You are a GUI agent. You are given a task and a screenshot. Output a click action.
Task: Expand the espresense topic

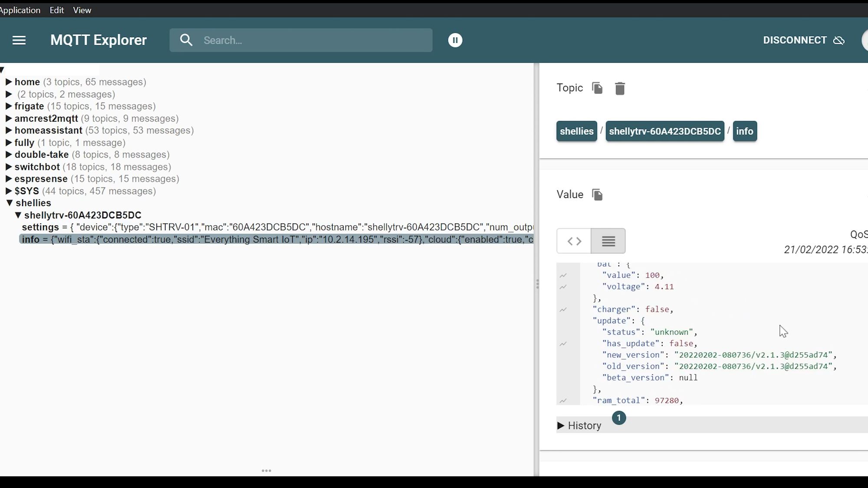[8, 179]
